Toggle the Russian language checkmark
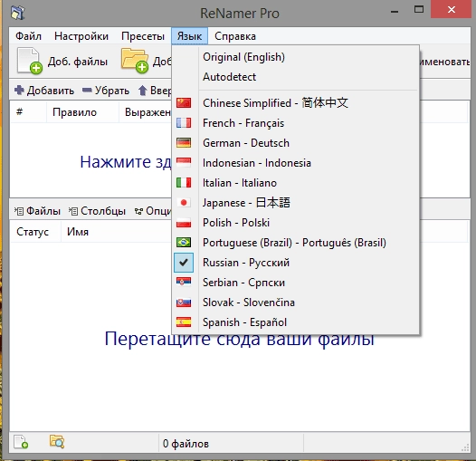Viewport: 476px width, 461px height. (x=184, y=263)
